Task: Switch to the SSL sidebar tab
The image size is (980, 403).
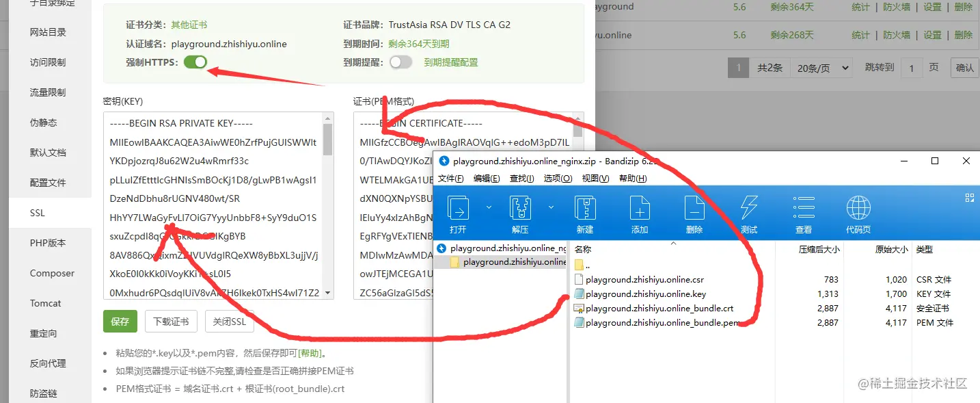Action: coord(50,213)
